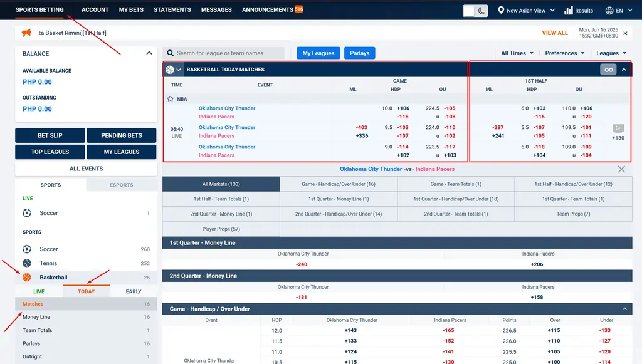Close the Oklahoma City Thunder vs Indiana Pacers panel
The width and height of the screenshot is (642, 364).
pyautogui.click(x=621, y=169)
